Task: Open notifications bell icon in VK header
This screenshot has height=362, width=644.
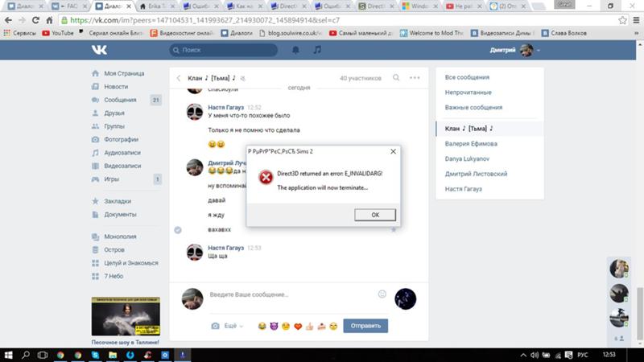Action: click(x=295, y=50)
